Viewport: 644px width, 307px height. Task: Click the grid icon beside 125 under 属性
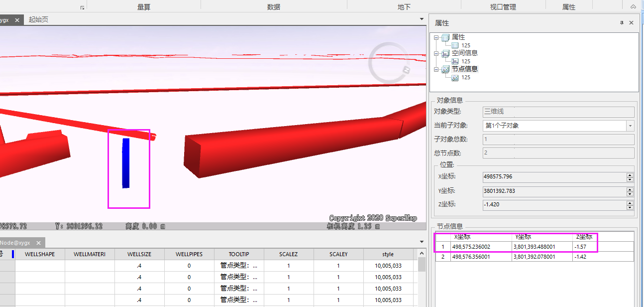[x=455, y=45]
